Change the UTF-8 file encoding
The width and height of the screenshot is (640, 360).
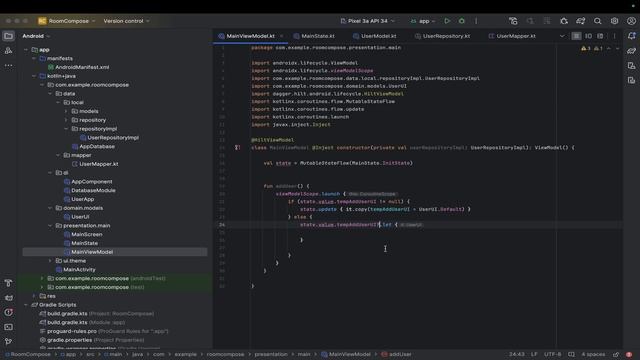point(553,354)
